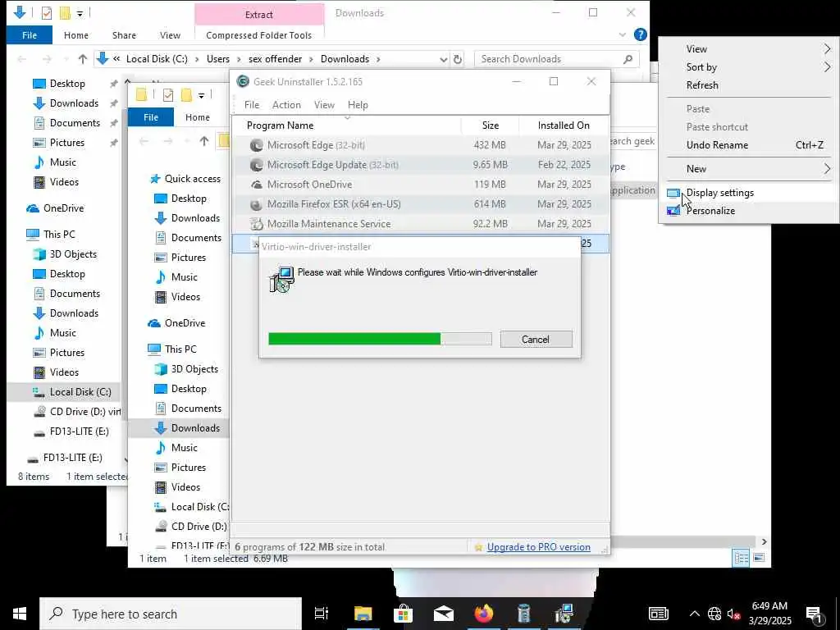This screenshot has width=840, height=630.
Task: Open the notification center icon
Action: tap(815, 614)
